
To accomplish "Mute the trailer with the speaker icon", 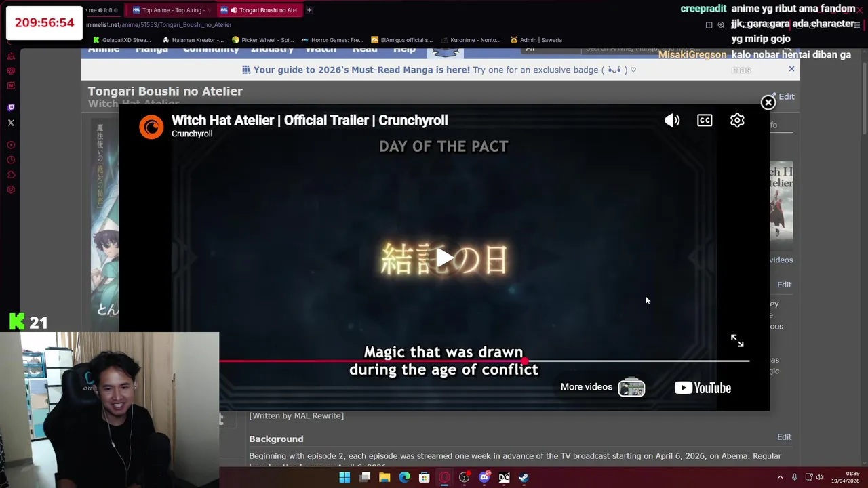I will tap(672, 121).
